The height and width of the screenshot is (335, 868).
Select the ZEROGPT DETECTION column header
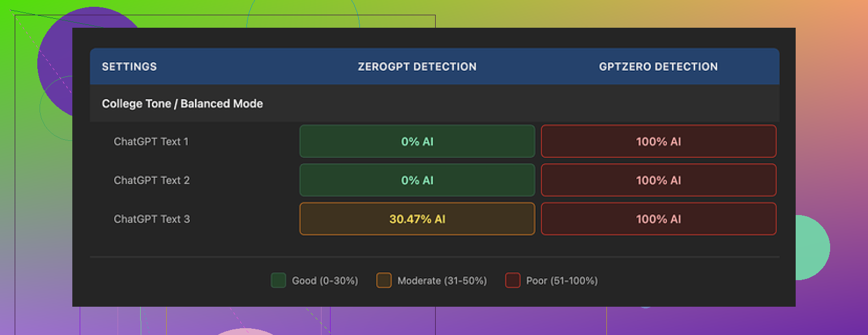pos(417,67)
